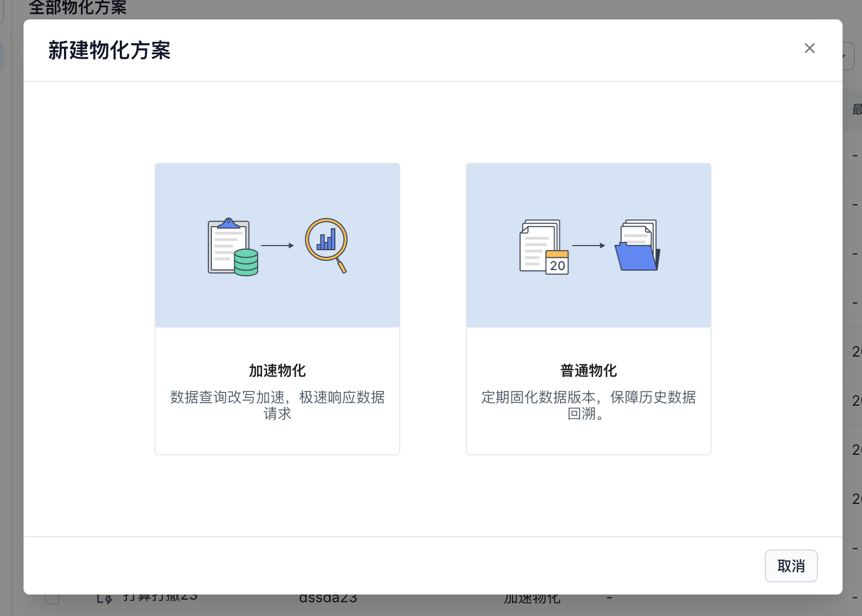Click the green database stack icon

coord(246,262)
